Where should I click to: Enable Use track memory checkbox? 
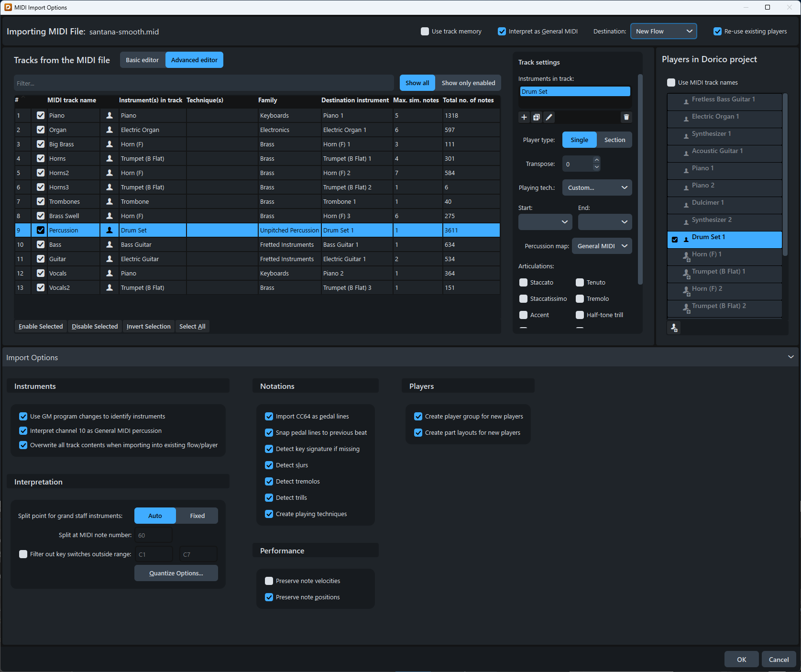pyautogui.click(x=425, y=32)
